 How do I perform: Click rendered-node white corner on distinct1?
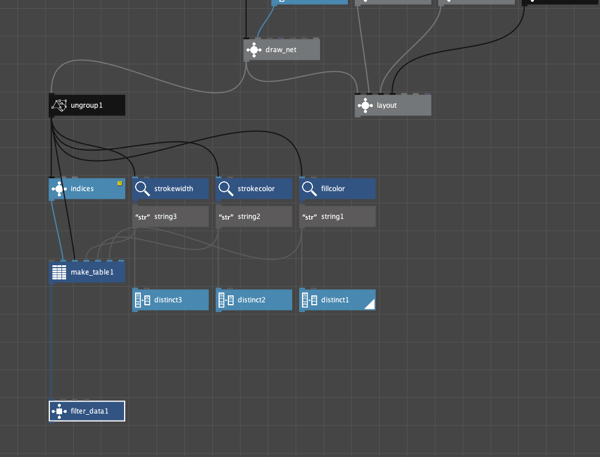pos(371,305)
